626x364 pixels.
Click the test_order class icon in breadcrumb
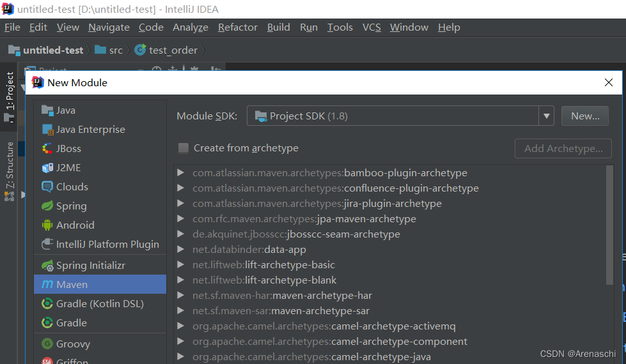point(140,50)
